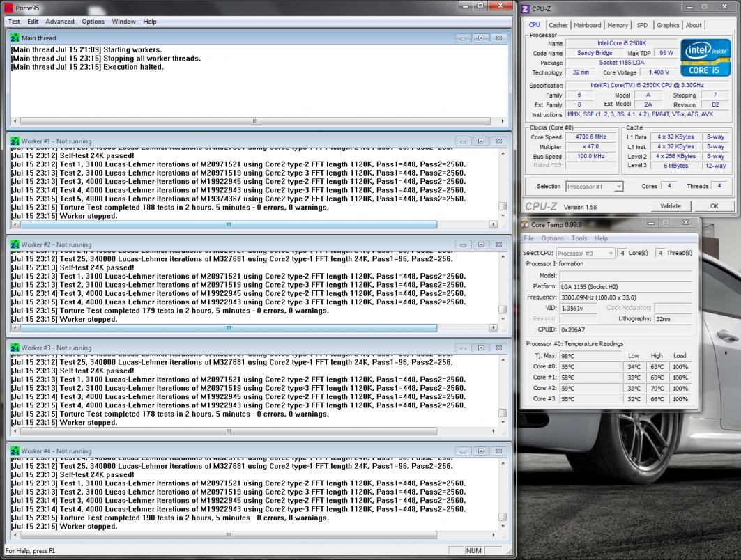
Task: Click the Prime95 icon in the main title bar
Action: pyautogui.click(x=8, y=8)
